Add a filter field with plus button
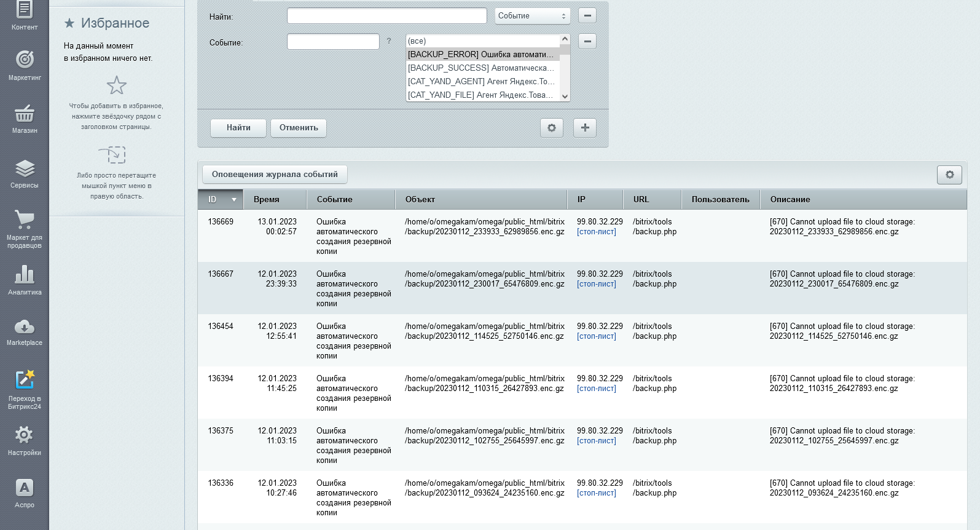Screen dimensions: 980x530 [x=585, y=128]
